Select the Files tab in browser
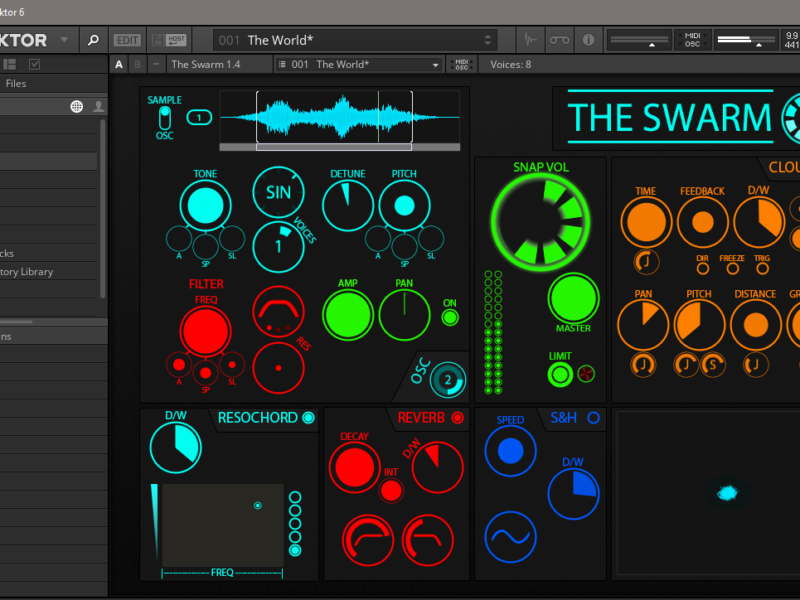Viewport: 800px width, 600px height. tap(16, 84)
